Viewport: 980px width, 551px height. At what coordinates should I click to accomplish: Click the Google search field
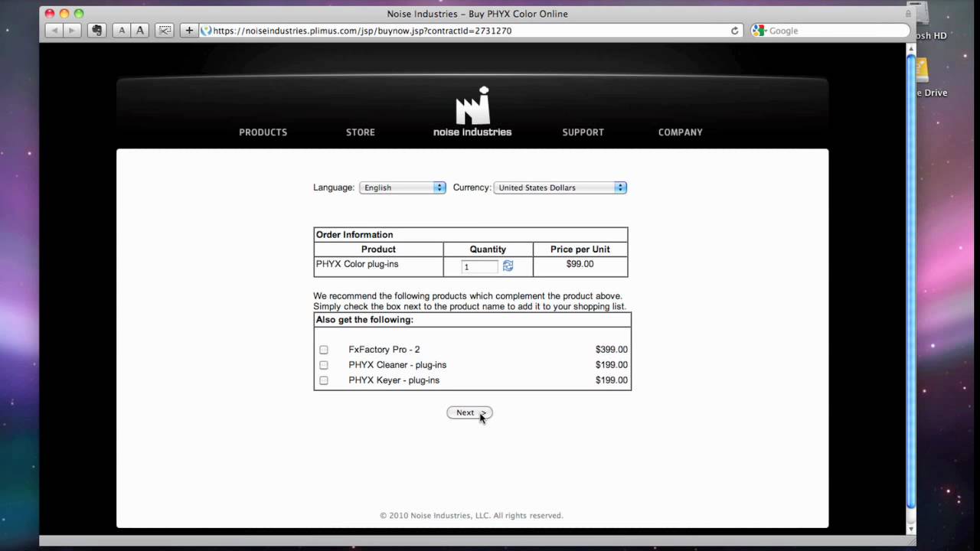tap(830, 31)
